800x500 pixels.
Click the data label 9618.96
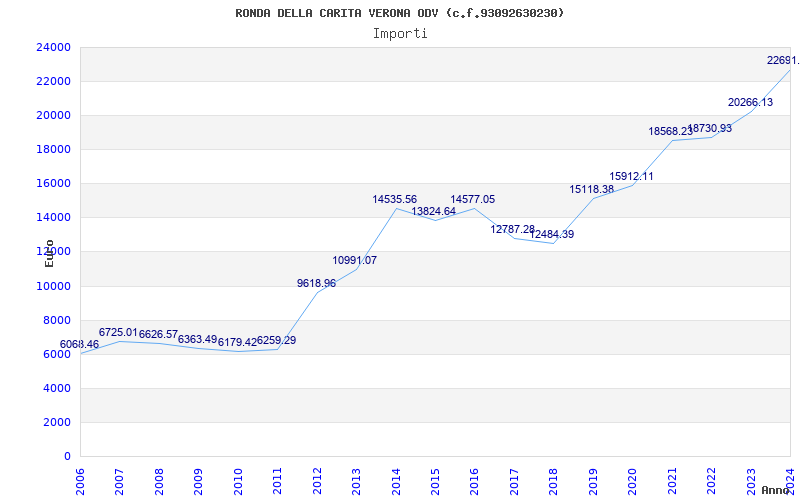pyautogui.click(x=316, y=283)
